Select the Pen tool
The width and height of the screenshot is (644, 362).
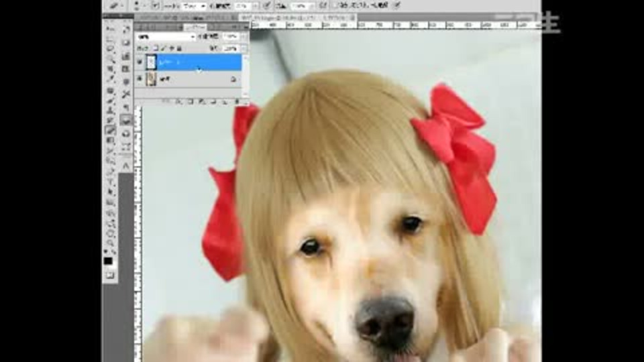tap(111, 172)
